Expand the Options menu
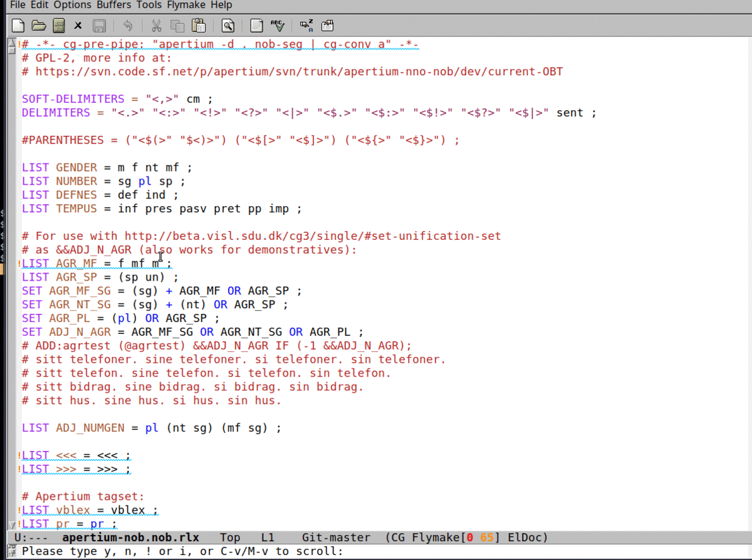Screen dimensions: 752x560 coord(72,5)
